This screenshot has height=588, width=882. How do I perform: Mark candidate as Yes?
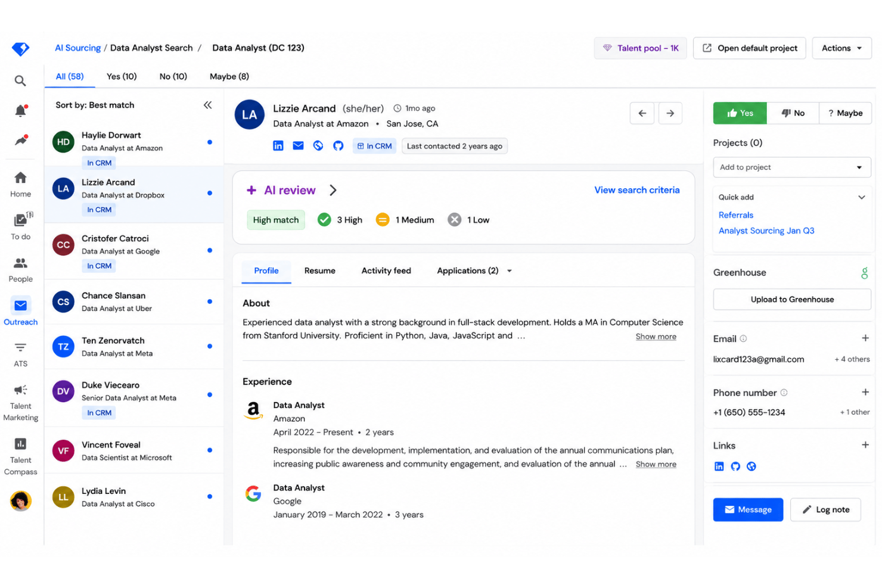pos(740,113)
